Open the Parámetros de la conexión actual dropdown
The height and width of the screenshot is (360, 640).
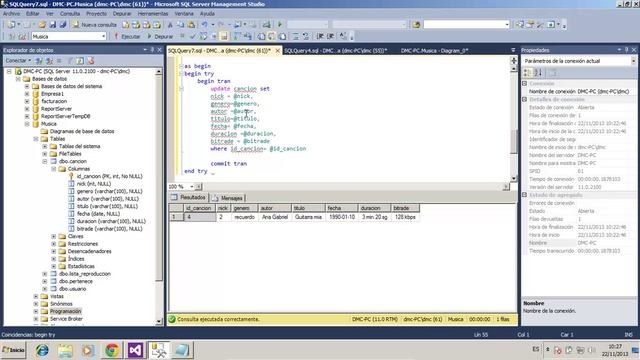click(633, 61)
